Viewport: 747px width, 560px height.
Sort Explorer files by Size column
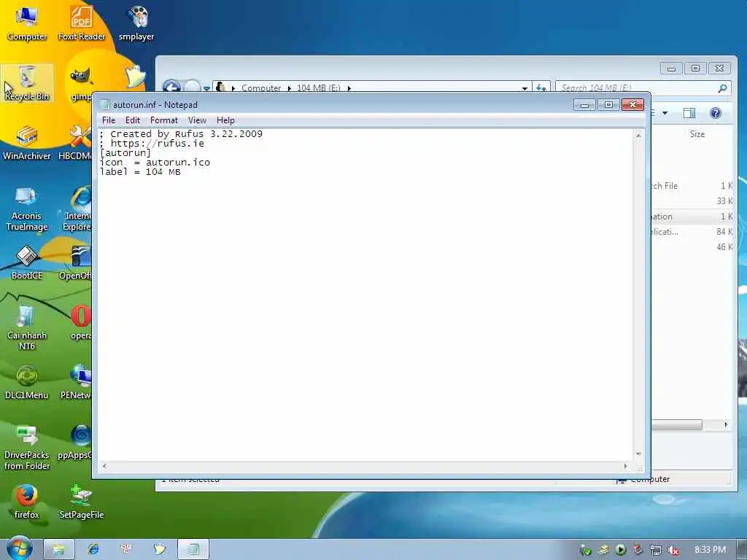click(x=697, y=134)
